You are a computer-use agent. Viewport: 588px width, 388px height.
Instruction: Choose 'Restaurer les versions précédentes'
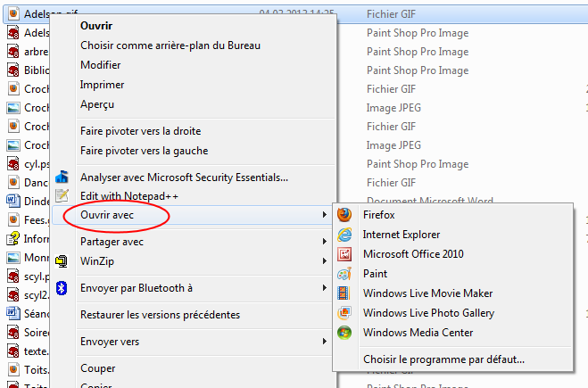[x=160, y=315]
